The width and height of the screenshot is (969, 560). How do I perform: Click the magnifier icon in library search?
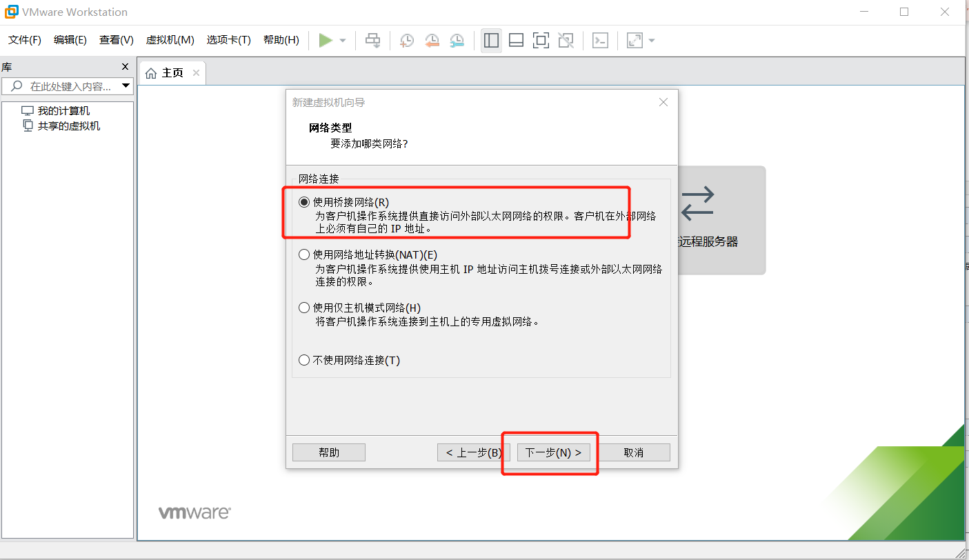click(x=17, y=86)
